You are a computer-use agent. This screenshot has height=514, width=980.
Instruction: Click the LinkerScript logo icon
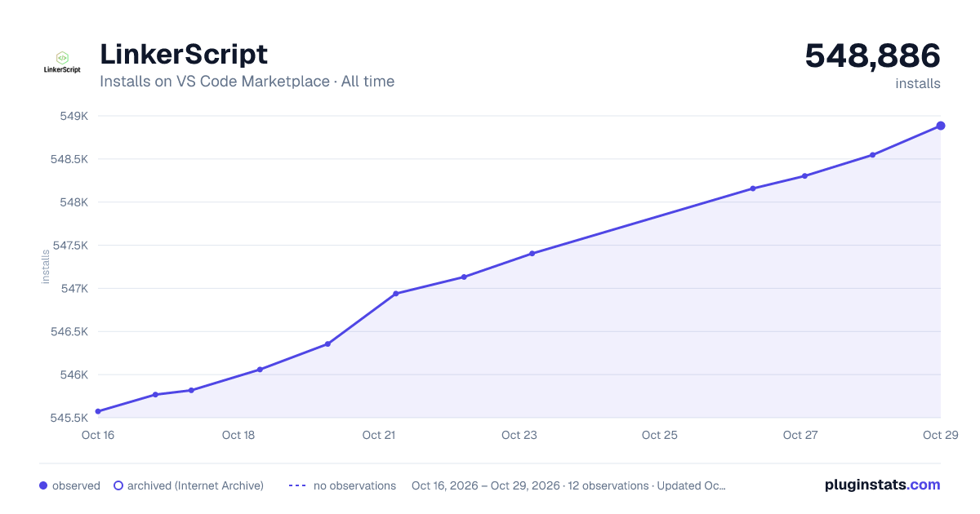tap(62, 62)
